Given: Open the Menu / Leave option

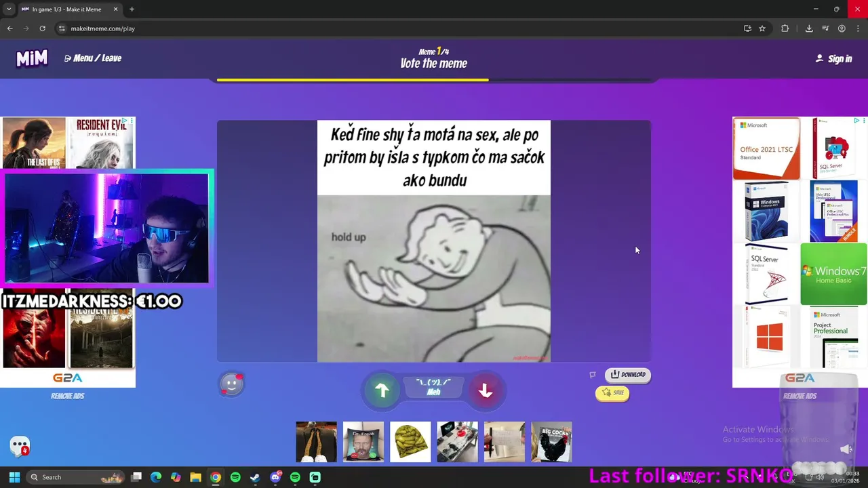Looking at the screenshot, I should 93,58.
